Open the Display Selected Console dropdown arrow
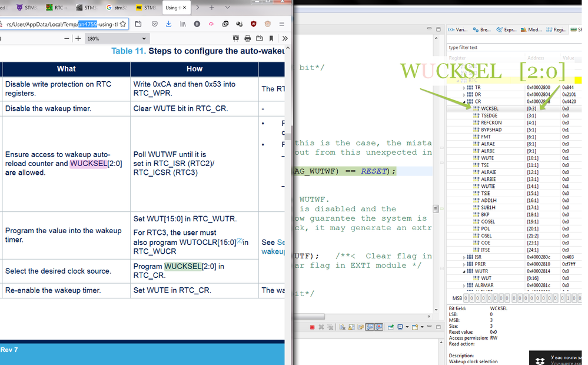This screenshot has width=588, height=365. tap(407, 327)
